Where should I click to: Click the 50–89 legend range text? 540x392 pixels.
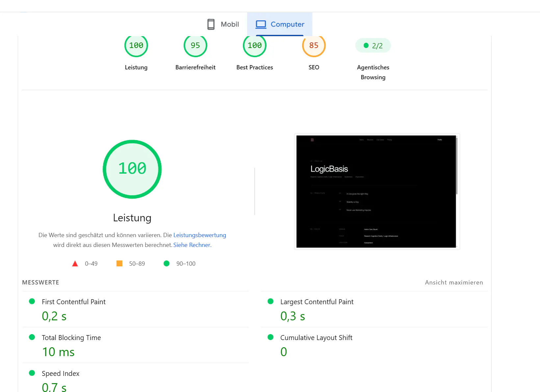click(137, 264)
